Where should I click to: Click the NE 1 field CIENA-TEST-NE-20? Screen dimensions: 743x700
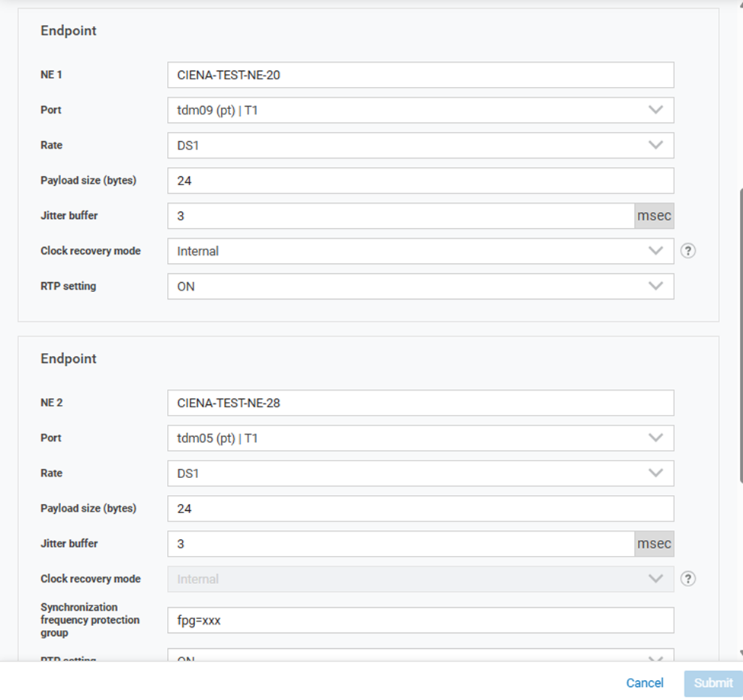(421, 75)
